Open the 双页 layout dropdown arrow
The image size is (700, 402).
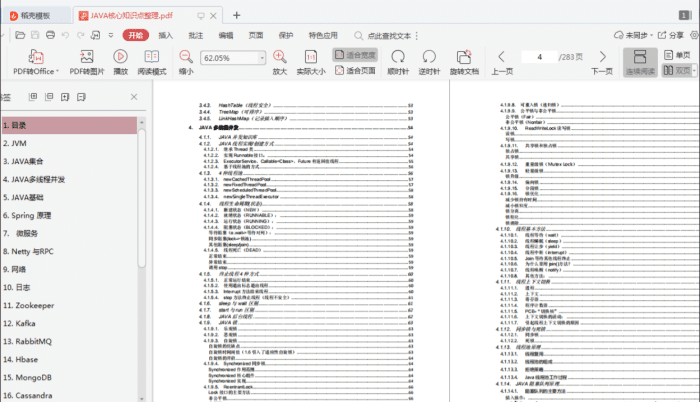click(694, 71)
